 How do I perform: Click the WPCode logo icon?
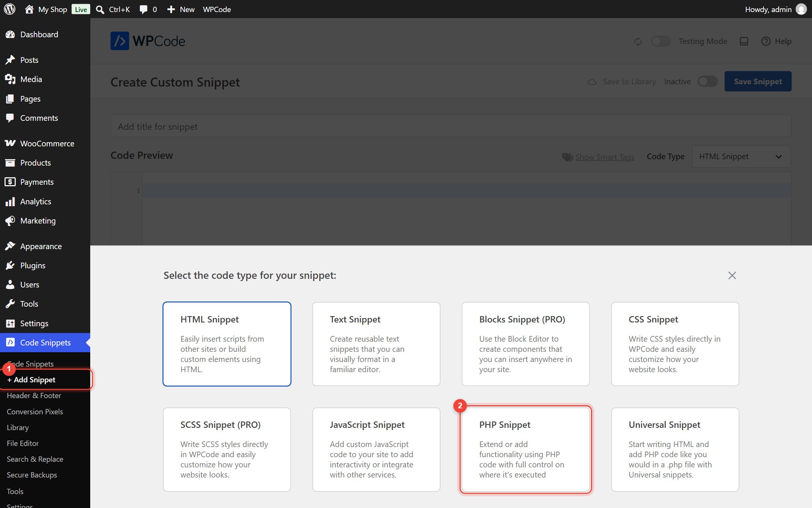(120, 41)
